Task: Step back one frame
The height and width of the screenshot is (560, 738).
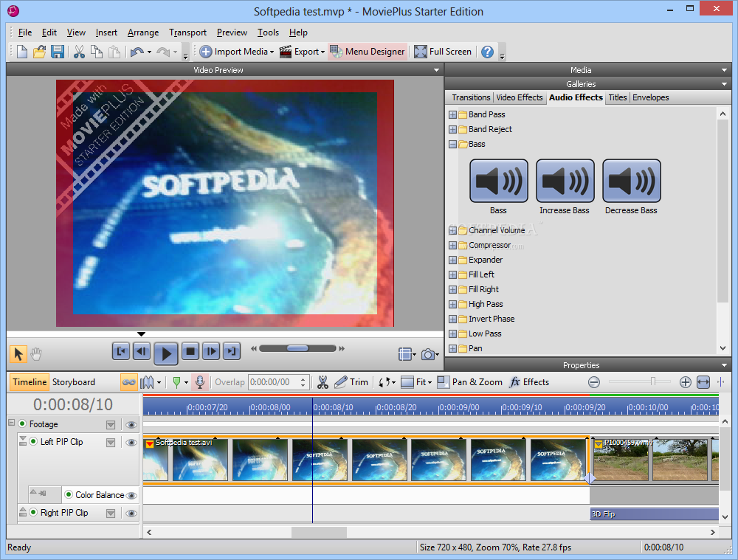Action: tap(141, 351)
